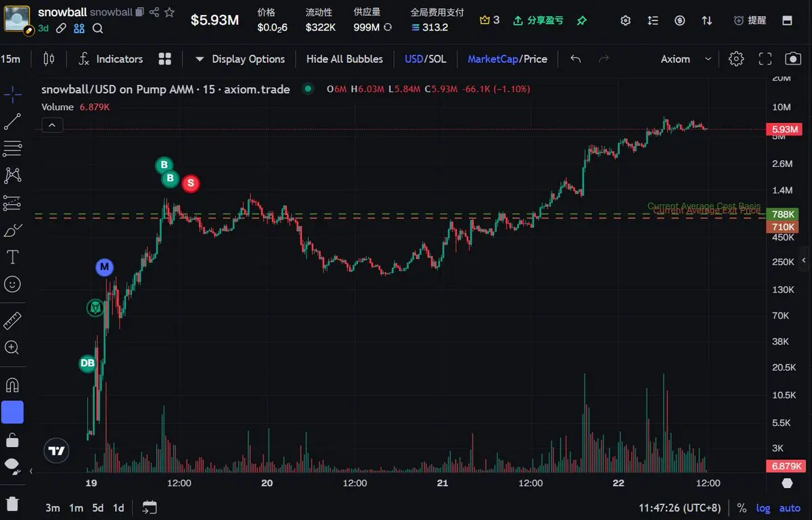Screen dimensions: 812x520
Task: Toggle magnet mode snapping
Action: tap(12, 385)
